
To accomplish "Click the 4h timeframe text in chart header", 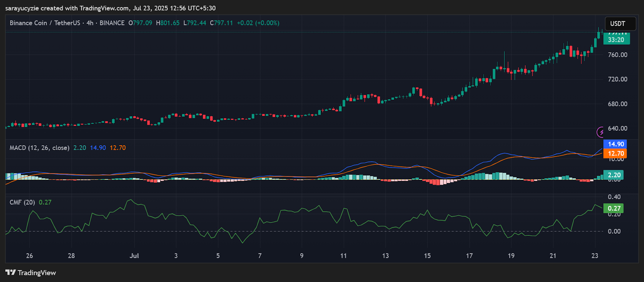I will click(x=90, y=23).
